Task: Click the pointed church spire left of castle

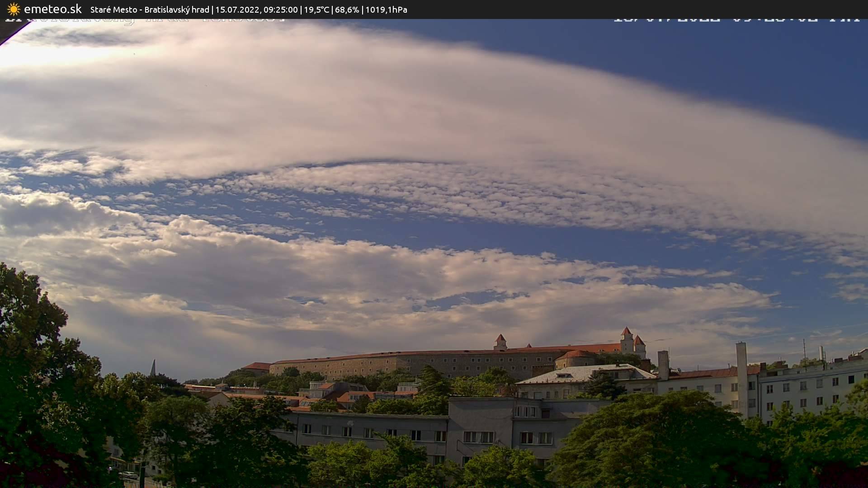Action: pos(153,367)
